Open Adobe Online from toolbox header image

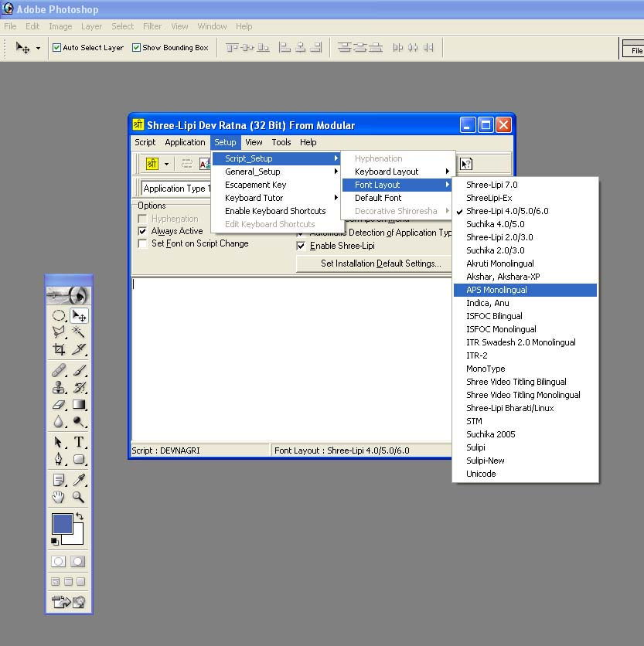pyautogui.click(x=69, y=295)
